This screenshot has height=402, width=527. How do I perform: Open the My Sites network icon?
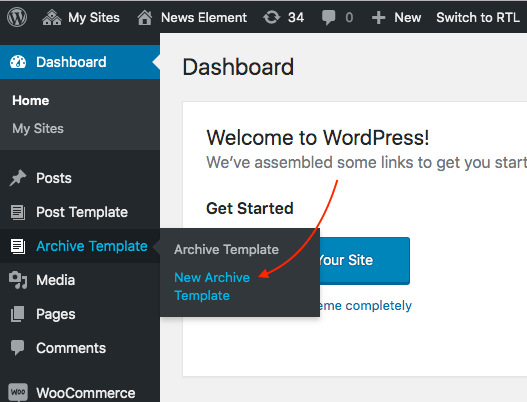click(x=52, y=17)
